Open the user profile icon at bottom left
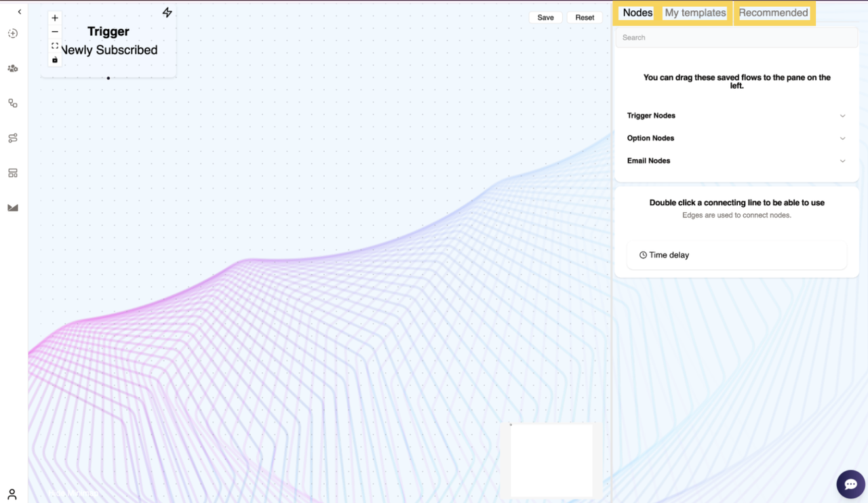The height and width of the screenshot is (503, 868). (12, 494)
